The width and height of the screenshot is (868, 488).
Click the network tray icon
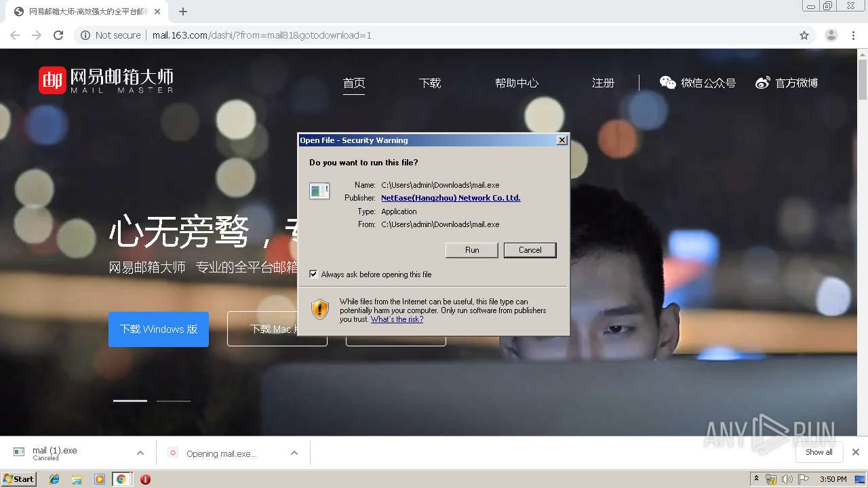(771, 479)
